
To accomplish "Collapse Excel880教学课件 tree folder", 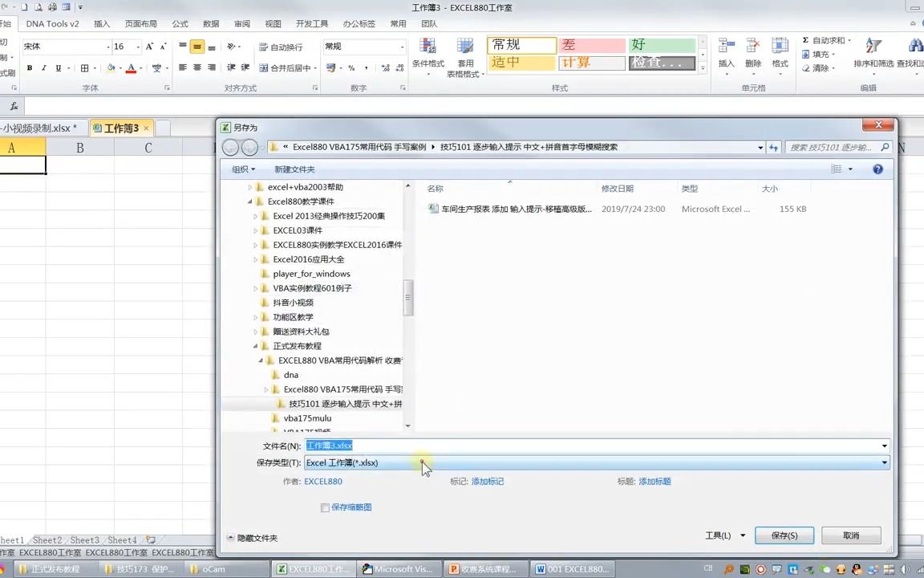I will pyautogui.click(x=250, y=201).
